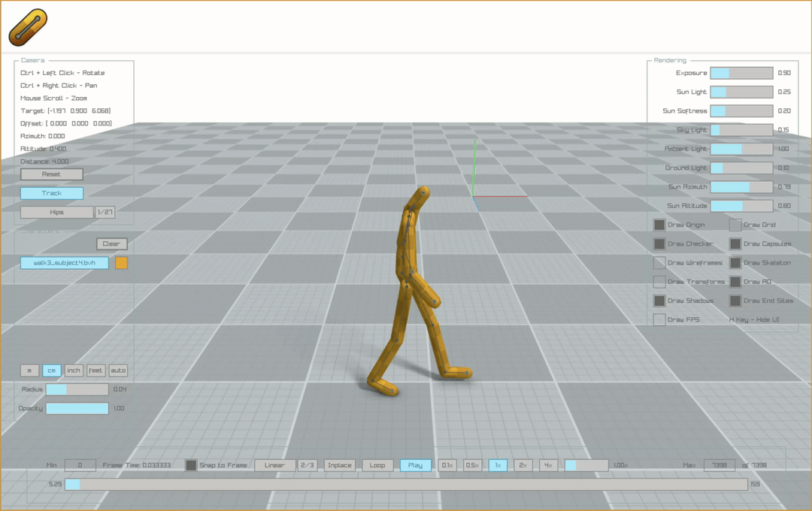Adjust the Exposure slider
812x511 pixels.
[x=741, y=73]
